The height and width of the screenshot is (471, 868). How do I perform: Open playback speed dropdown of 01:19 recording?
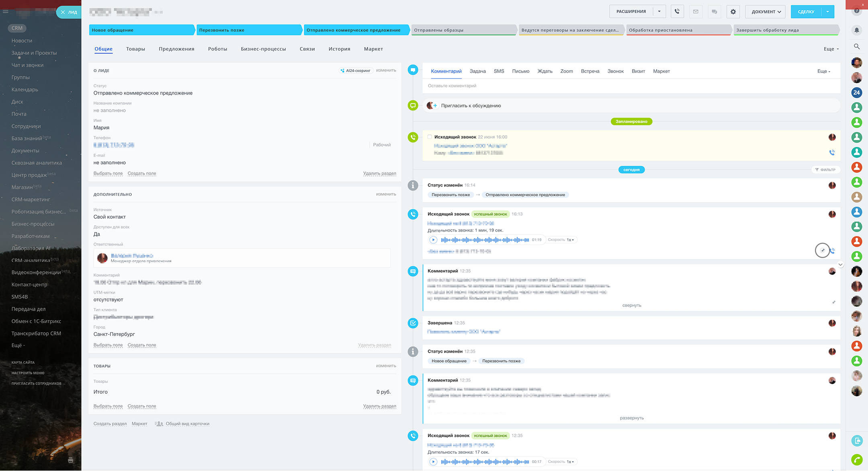coord(570,240)
